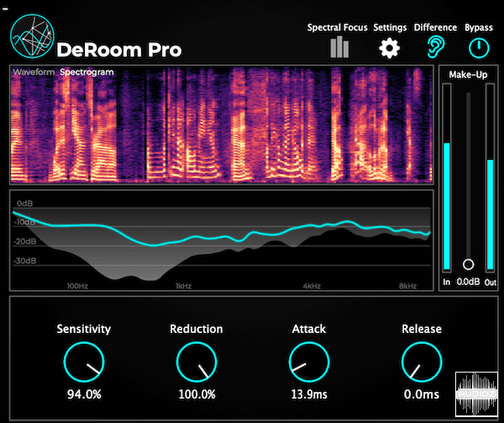
Task: Click the DeRoom Pro circular logo
Action: pos(32,37)
